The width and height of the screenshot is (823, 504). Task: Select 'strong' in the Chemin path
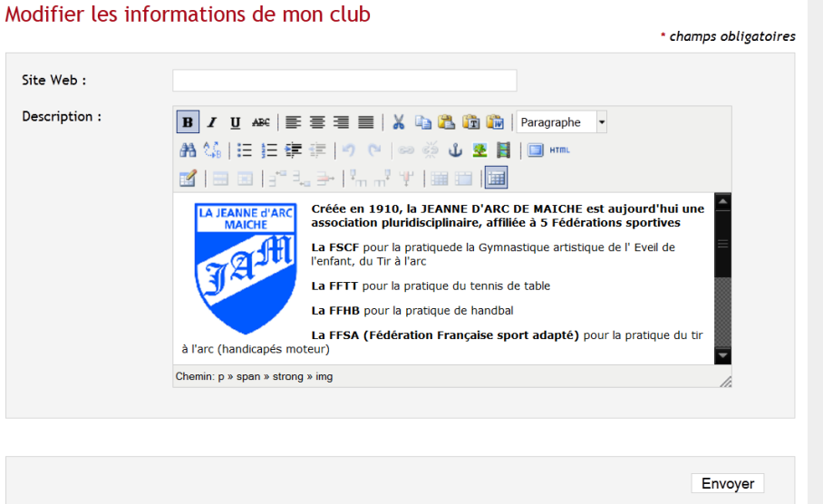pyautogui.click(x=287, y=376)
